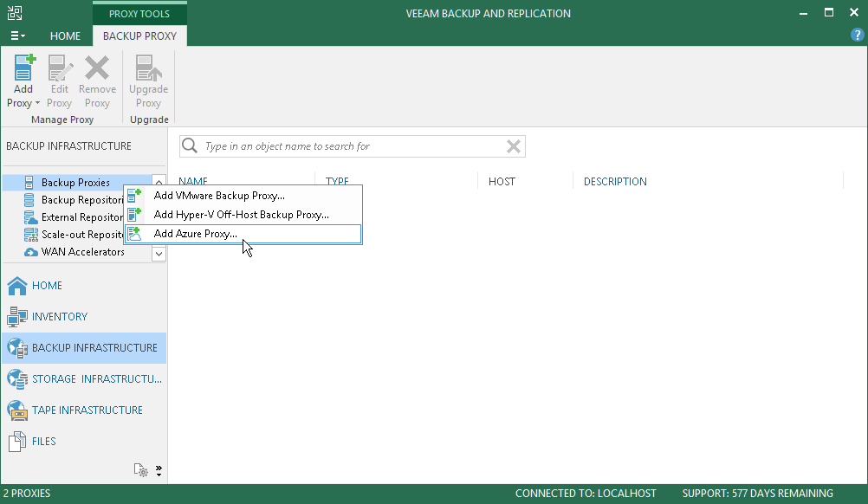Click the search magnifier icon

190,145
